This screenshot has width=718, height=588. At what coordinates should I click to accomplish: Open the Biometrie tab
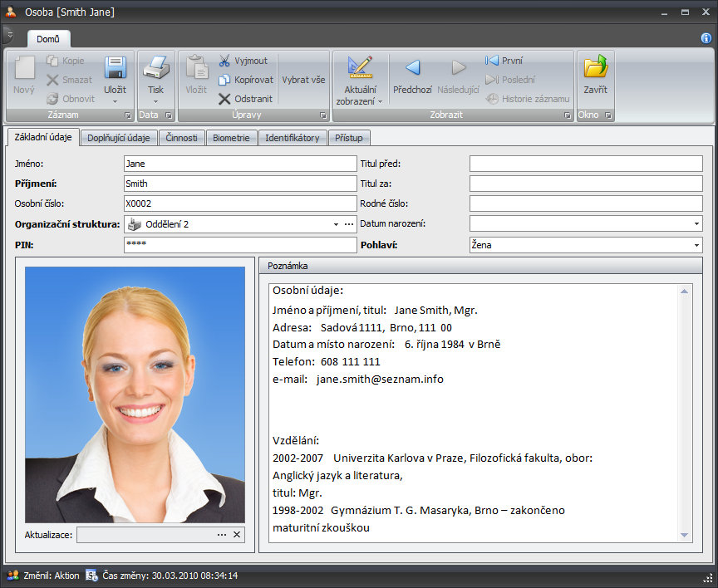(x=231, y=138)
